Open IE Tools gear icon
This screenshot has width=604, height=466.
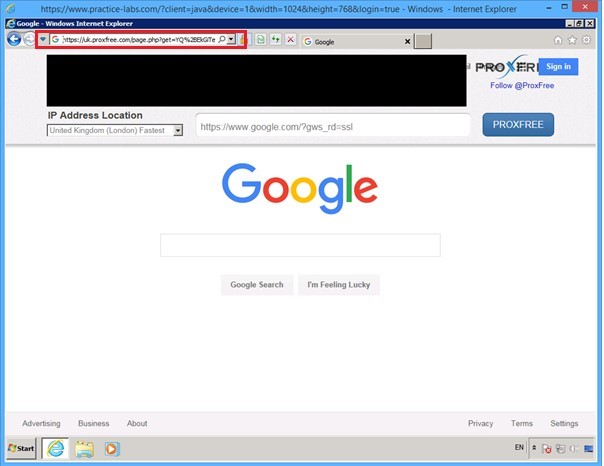tap(586, 40)
